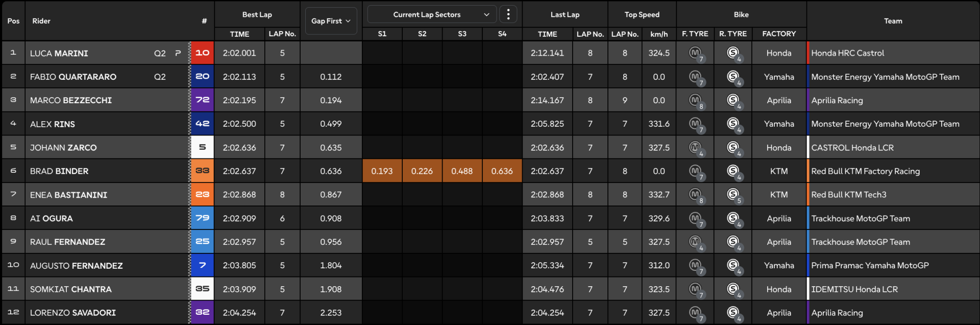Click gap value 0.112
The height and width of the screenshot is (325, 980).
tap(331, 77)
